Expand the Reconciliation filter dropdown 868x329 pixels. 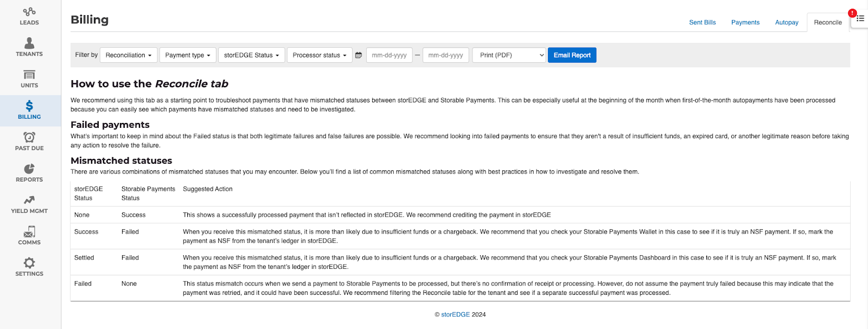[129, 55]
